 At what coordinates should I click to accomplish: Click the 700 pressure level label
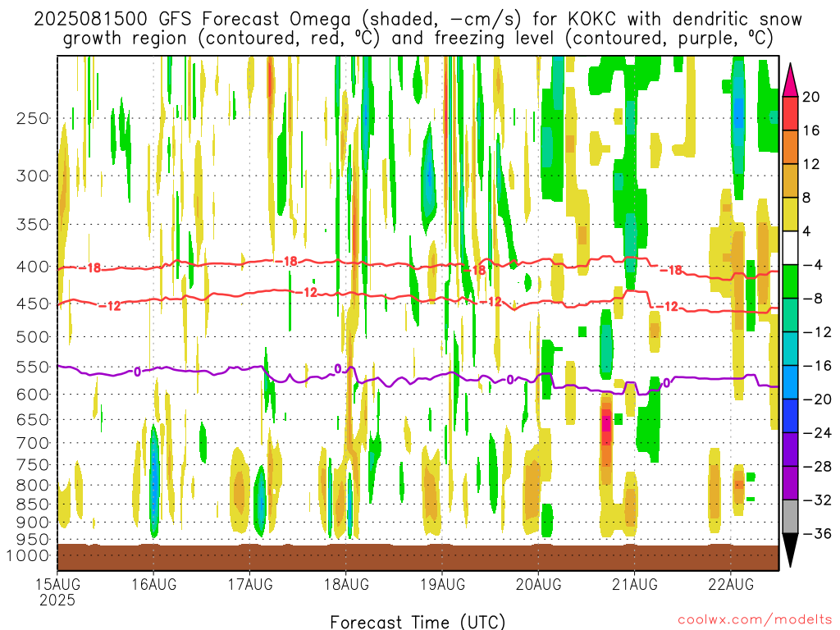click(33, 443)
